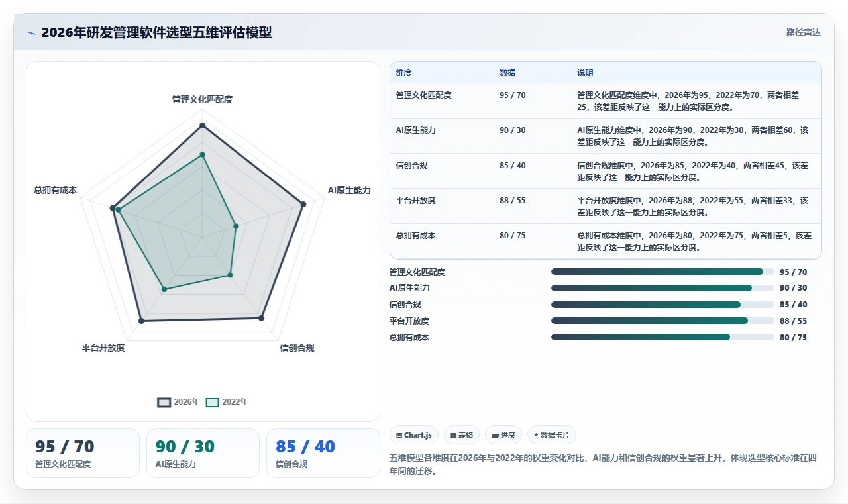848x504 pixels.
Task: Select table cell 管理文化匹配度
Action: 423,95
